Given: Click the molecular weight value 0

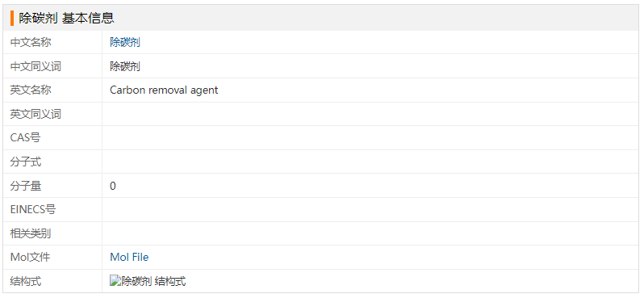Looking at the screenshot, I should [x=113, y=186].
